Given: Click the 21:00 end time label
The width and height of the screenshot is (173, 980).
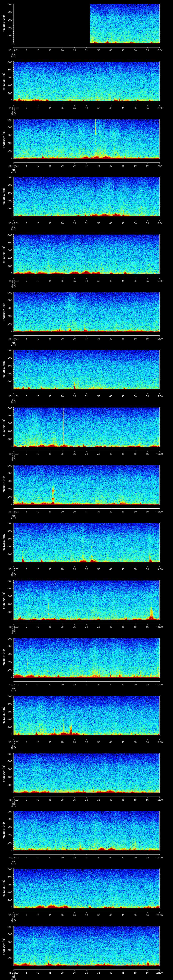Looking at the screenshot, I should 160,972.
